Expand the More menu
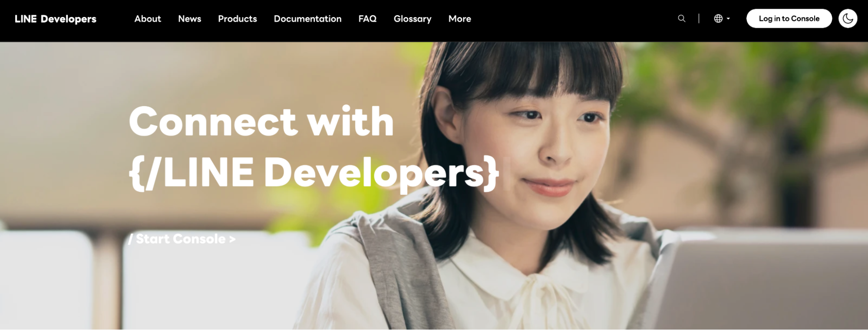Screen dimensions: 868x330 click(x=460, y=19)
